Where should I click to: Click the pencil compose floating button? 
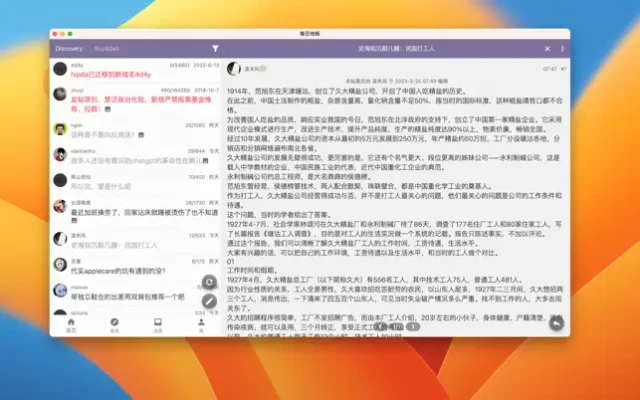point(210,300)
